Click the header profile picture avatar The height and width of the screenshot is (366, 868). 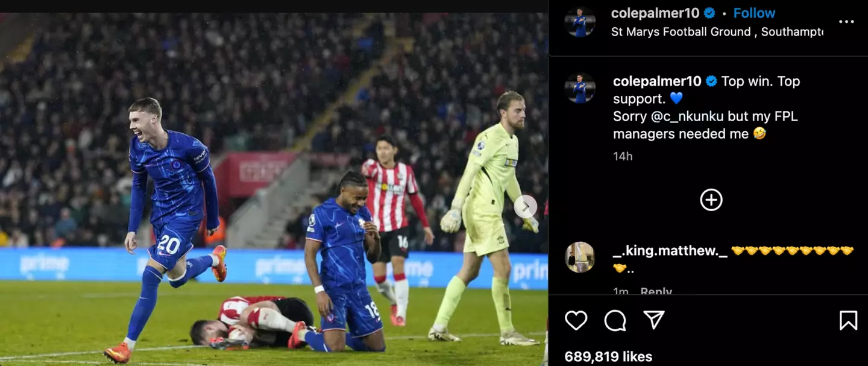580,22
